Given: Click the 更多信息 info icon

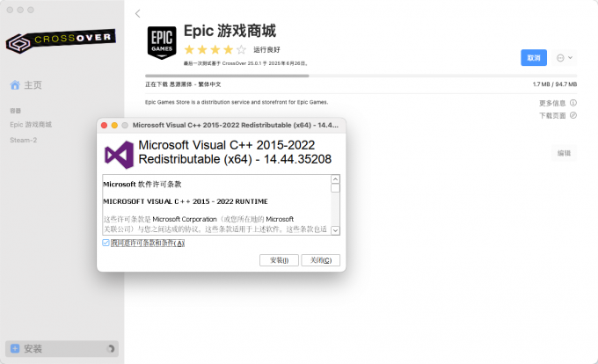Looking at the screenshot, I should tap(573, 103).
